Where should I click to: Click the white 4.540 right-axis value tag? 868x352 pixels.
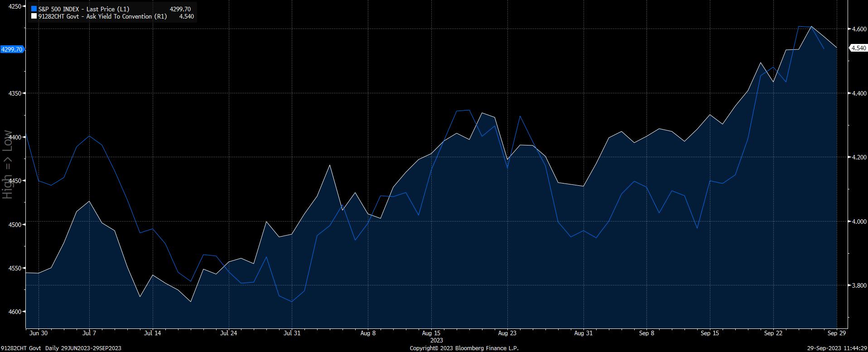pyautogui.click(x=858, y=48)
